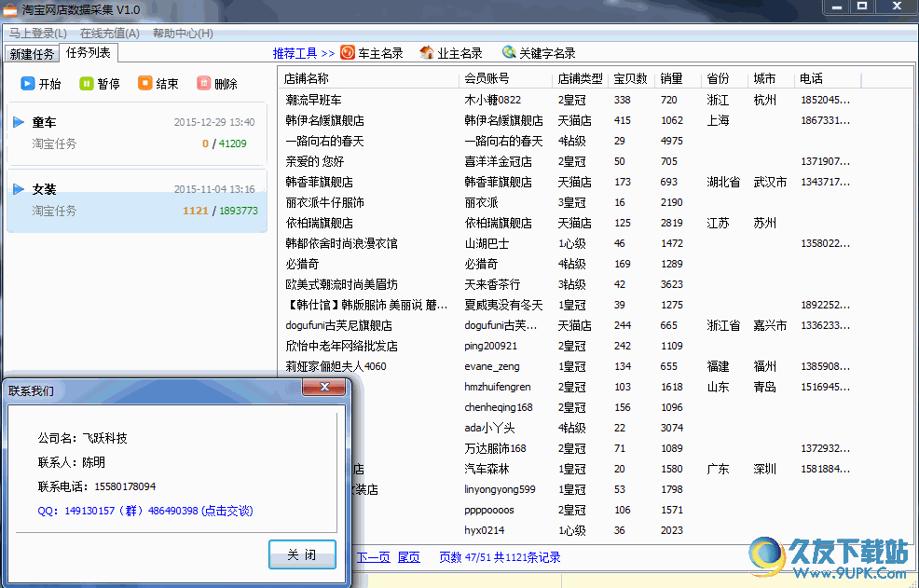
Task: Open the 关键字名录 search icon
Action: pos(509,53)
